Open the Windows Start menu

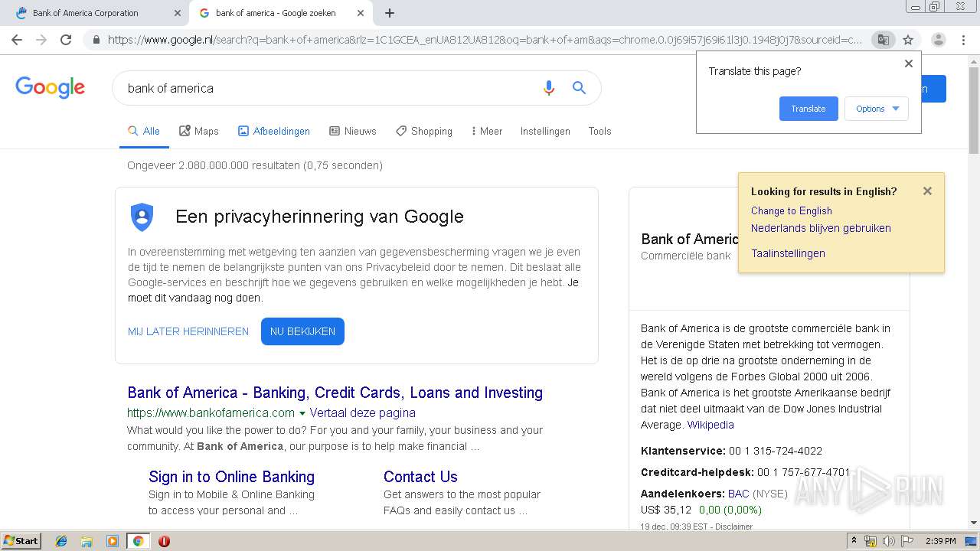(x=21, y=541)
